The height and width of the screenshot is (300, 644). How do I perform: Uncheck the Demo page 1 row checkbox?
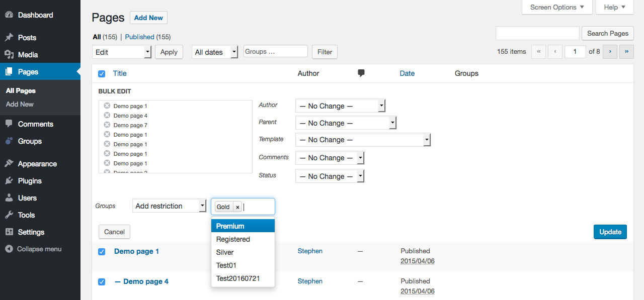click(102, 252)
